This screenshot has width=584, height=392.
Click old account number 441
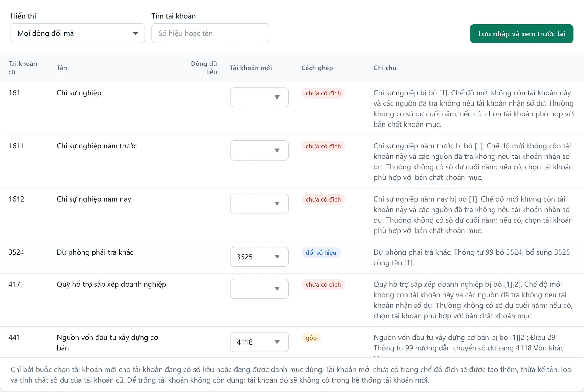(x=14, y=338)
